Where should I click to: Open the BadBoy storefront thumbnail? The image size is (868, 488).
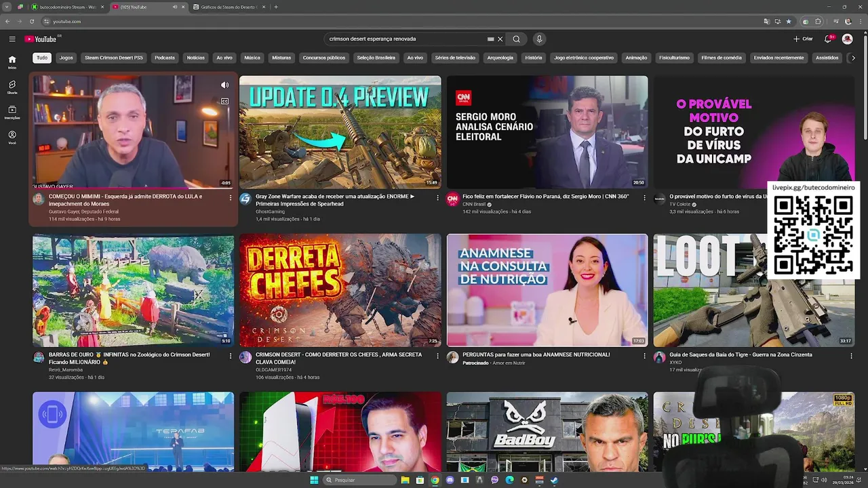tap(547, 432)
